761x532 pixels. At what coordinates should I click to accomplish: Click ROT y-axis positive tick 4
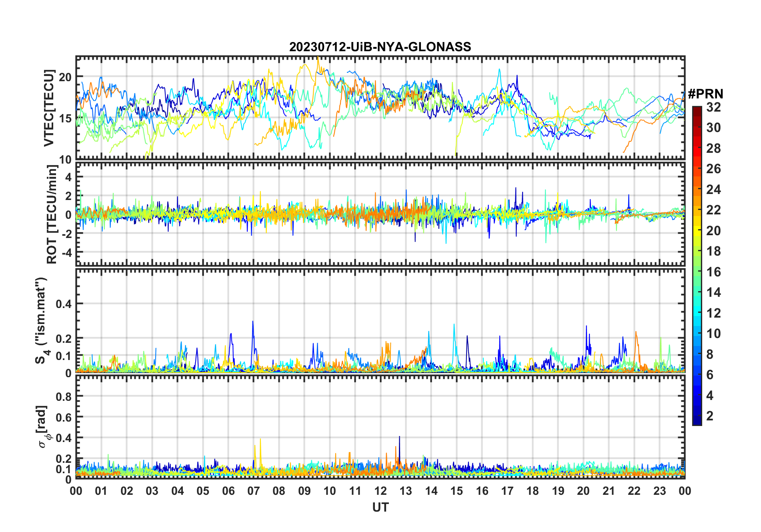pyautogui.click(x=68, y=177)
